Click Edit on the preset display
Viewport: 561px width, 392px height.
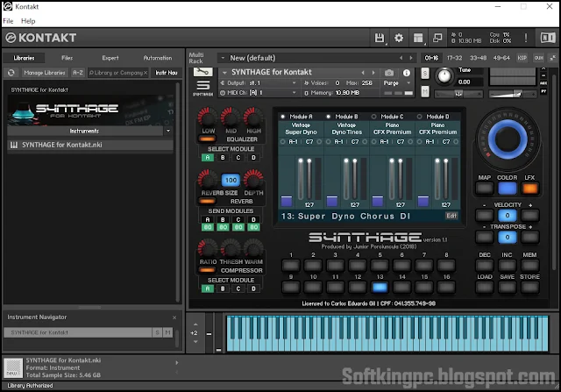(x=451, y=216)
